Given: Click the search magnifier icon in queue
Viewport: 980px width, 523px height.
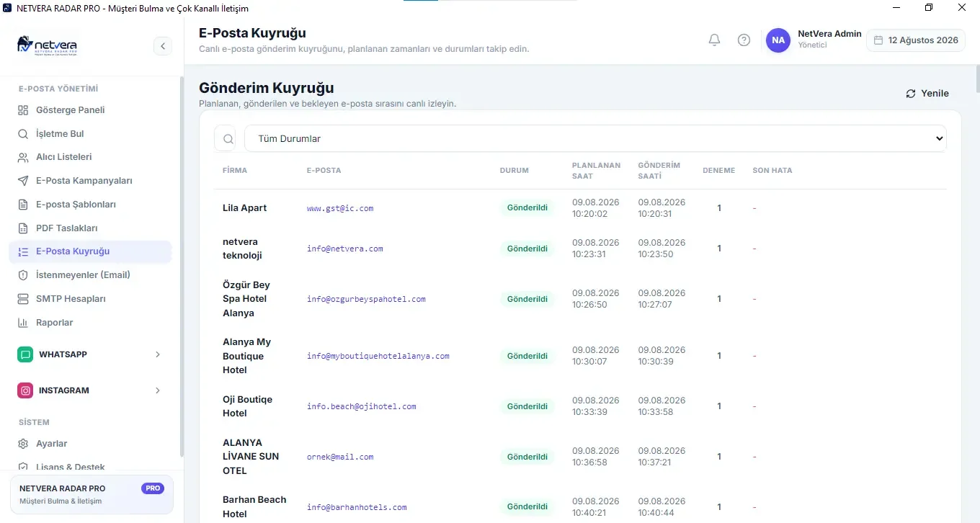Looking at the screenshot, I should click(x=228, y=139).
